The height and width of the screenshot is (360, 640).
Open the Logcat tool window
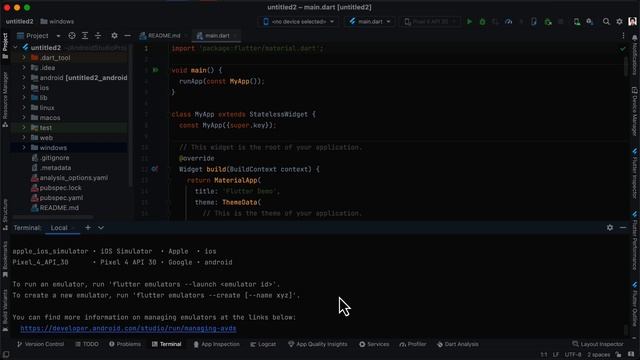coord(263,344)
